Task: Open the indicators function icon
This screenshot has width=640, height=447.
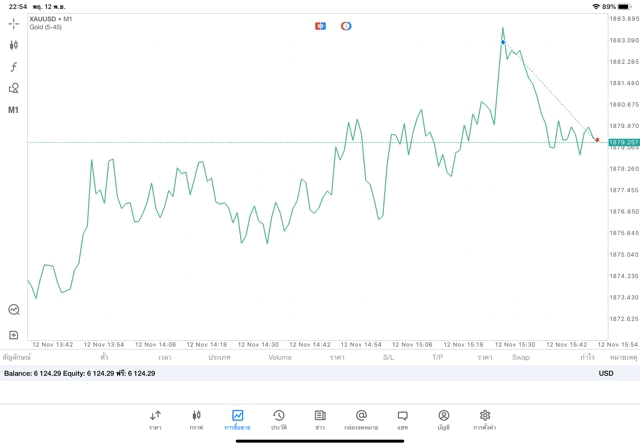Action: (14, 66)
